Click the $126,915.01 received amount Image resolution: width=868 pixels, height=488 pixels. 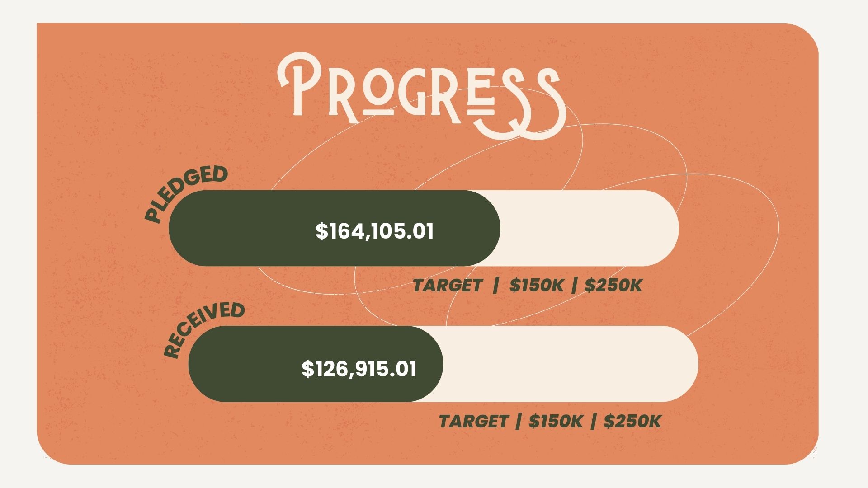tap(359, 369)
